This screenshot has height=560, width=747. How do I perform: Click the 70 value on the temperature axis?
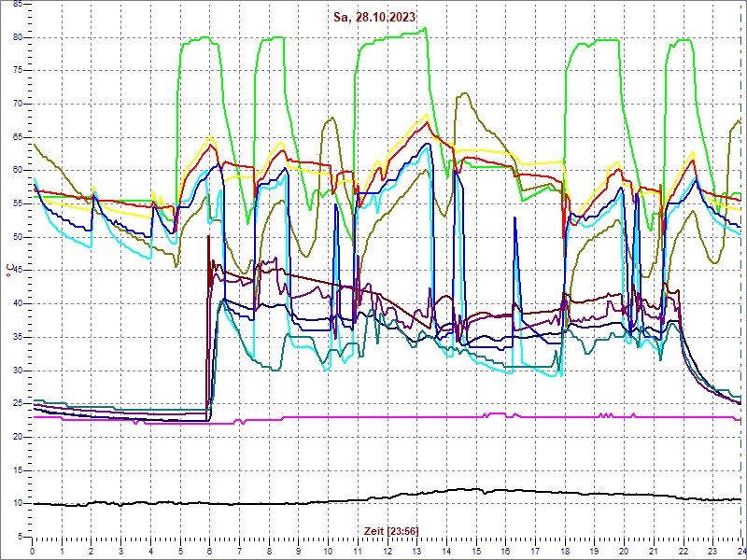click(x=17, y=104)
